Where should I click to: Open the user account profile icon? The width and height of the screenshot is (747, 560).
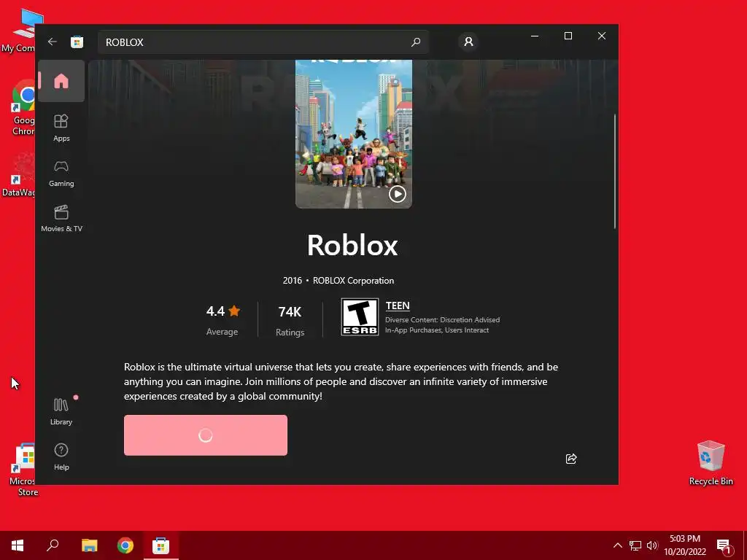click(468, 42)
